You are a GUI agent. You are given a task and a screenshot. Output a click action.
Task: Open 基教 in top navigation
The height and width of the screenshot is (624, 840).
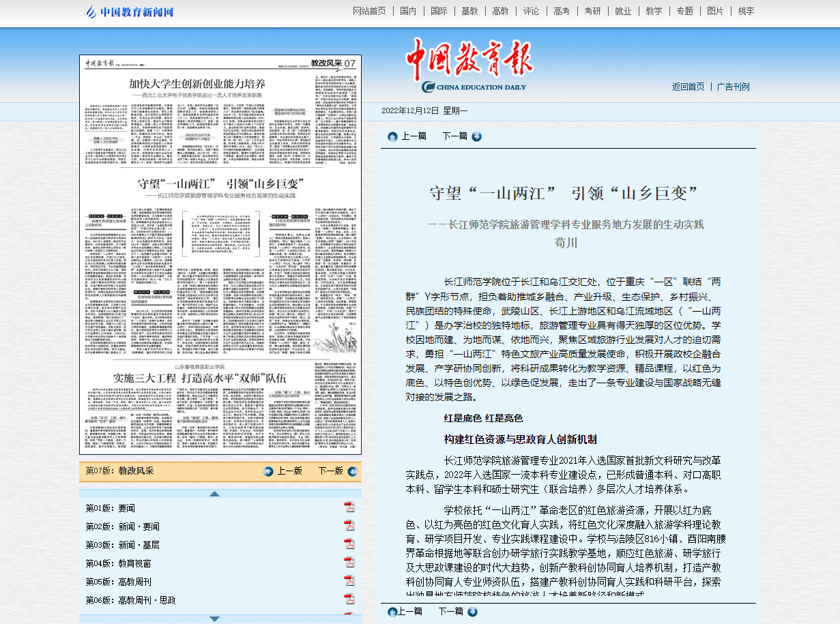[x=469, y=11]
